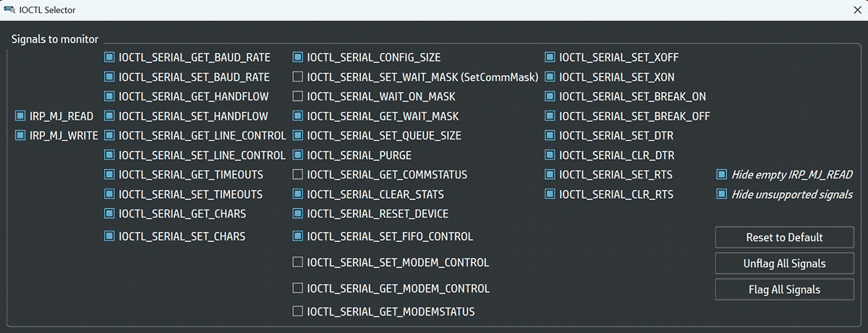Uncheck IOCTL_SERIAL_GET_WAIT_MASK
The image size is (868, 333).
pyautogui.click(x=298, y=116)
